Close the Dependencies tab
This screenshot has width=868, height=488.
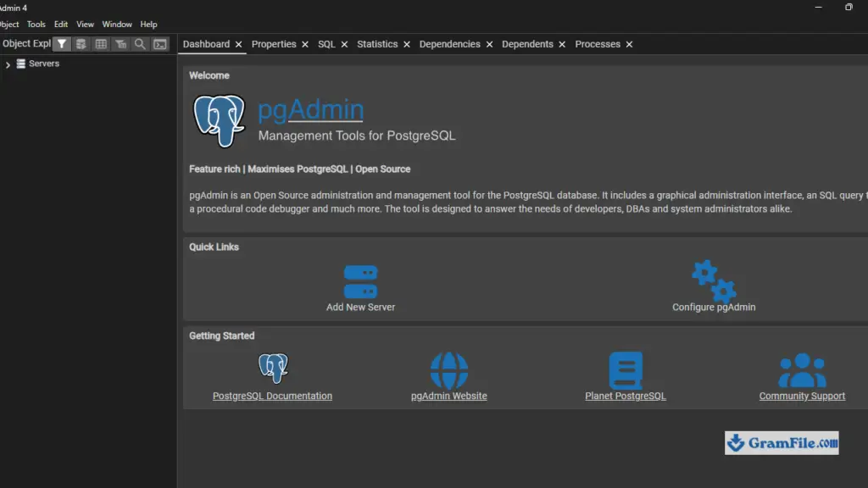tap(489, 44)
